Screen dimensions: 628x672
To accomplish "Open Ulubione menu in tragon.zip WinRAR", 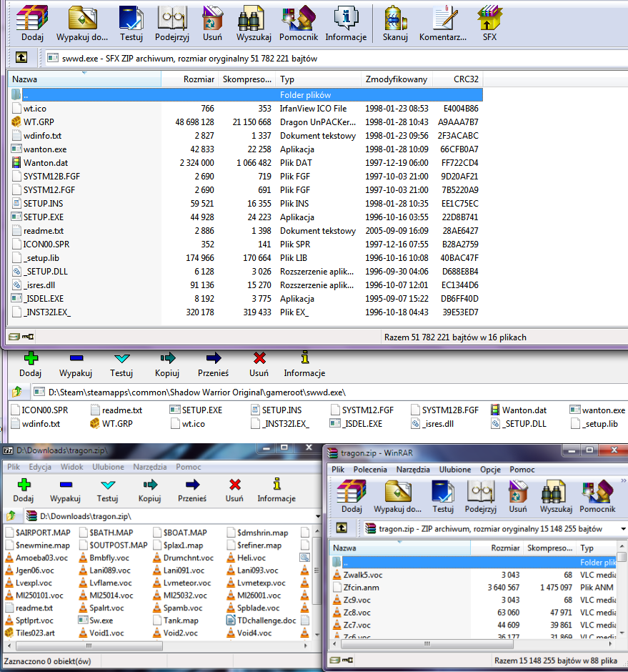I will pyautogui.click(x=455, y=469).
